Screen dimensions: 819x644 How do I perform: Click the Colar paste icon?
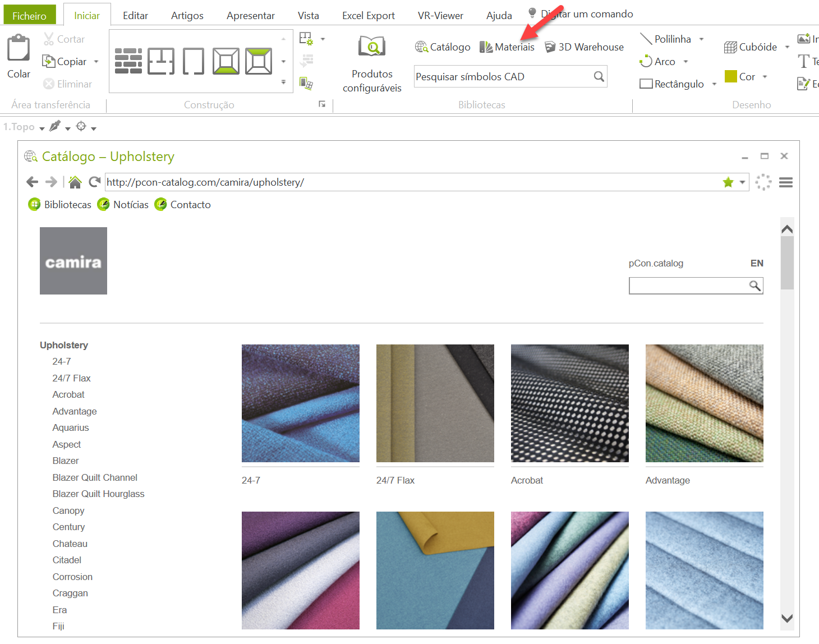point(19,49)
